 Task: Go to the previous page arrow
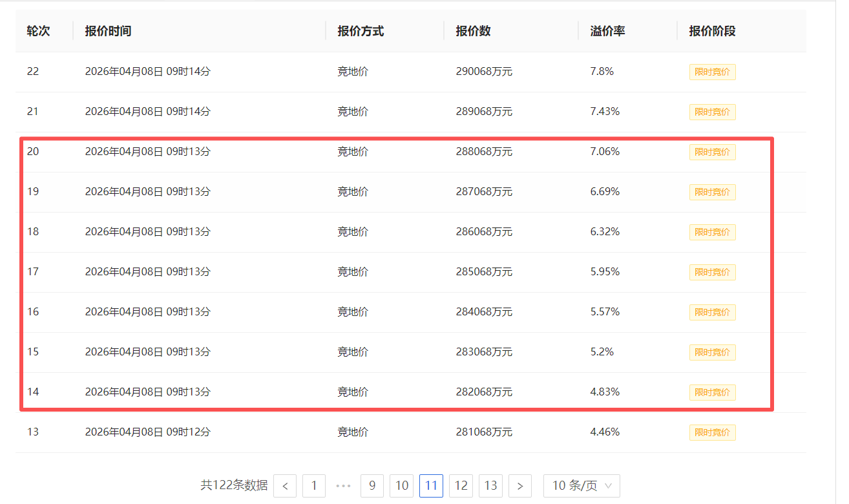[x=285, y=486]
